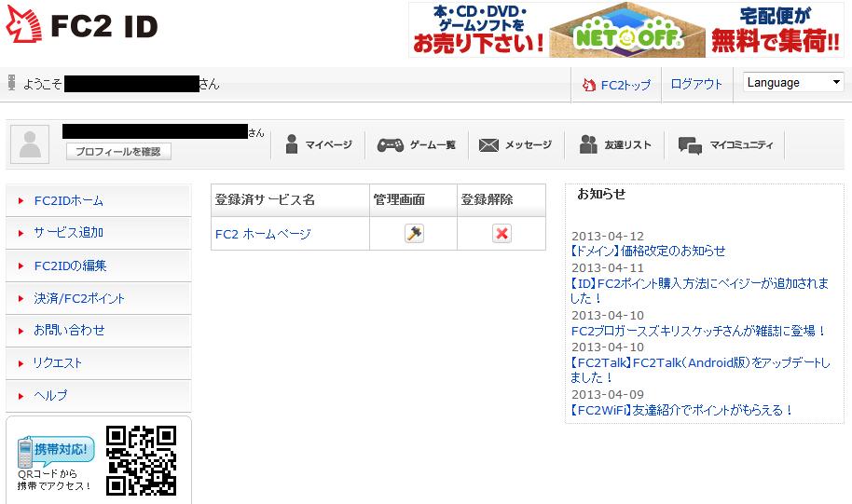Click the ようこそ welcome text
Image resolution: width=852 pixels, height=504 pixels.
[42, 84]
